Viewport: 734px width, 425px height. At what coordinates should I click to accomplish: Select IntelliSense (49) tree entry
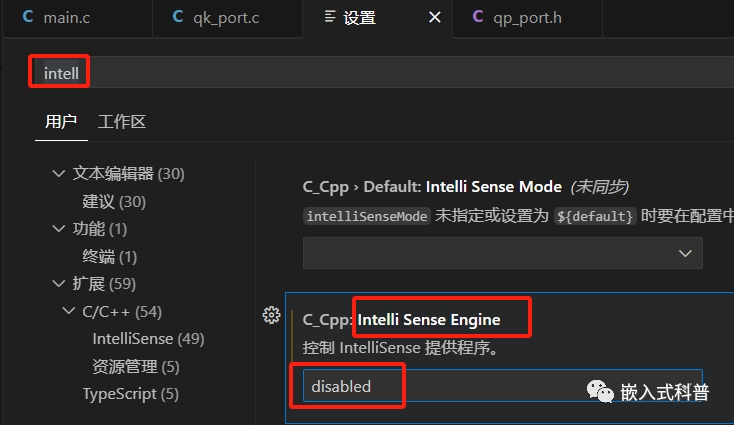pos(148,339)
